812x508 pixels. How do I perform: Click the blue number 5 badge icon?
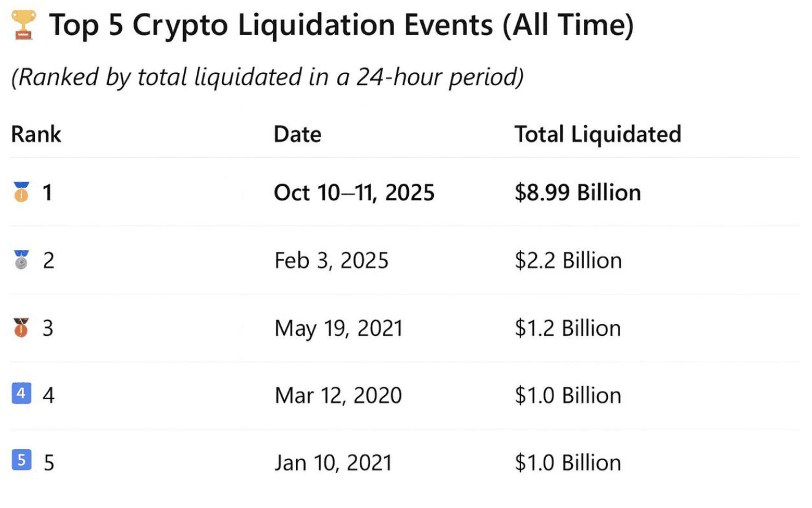point(21,460)
